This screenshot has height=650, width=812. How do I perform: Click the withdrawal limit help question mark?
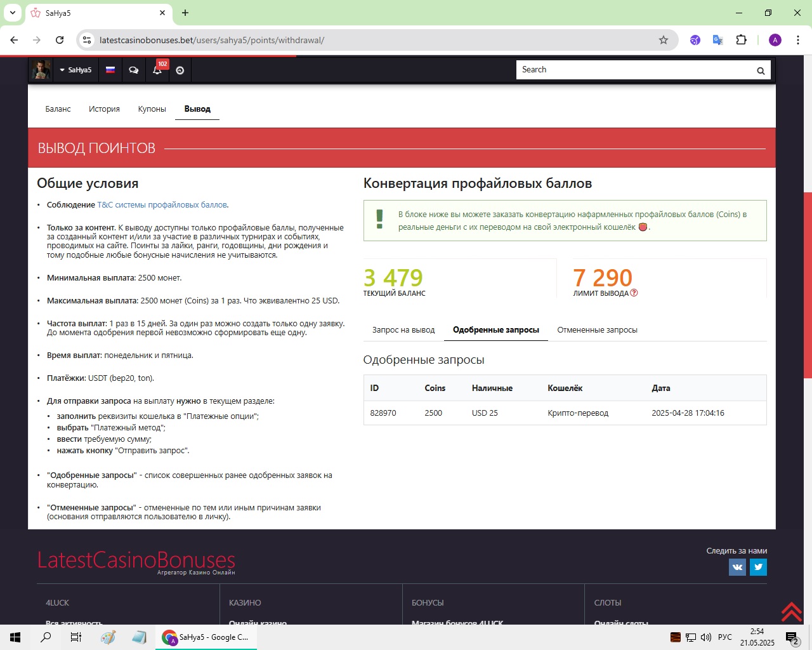pos(634,293)
